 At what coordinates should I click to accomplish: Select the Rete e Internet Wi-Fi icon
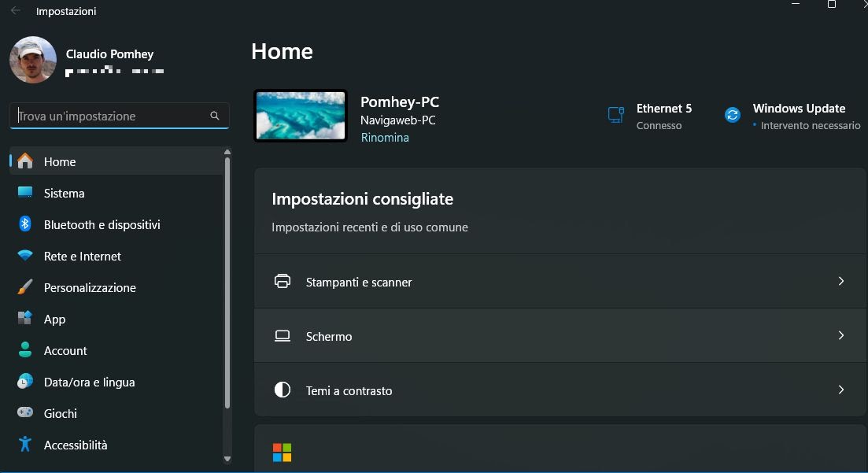coord(25,256)
